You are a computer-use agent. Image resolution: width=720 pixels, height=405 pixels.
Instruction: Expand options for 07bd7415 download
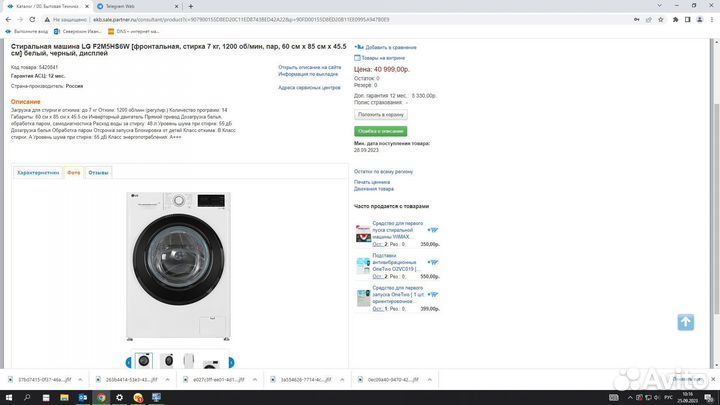pyautogui.click(x=80, y=380)
